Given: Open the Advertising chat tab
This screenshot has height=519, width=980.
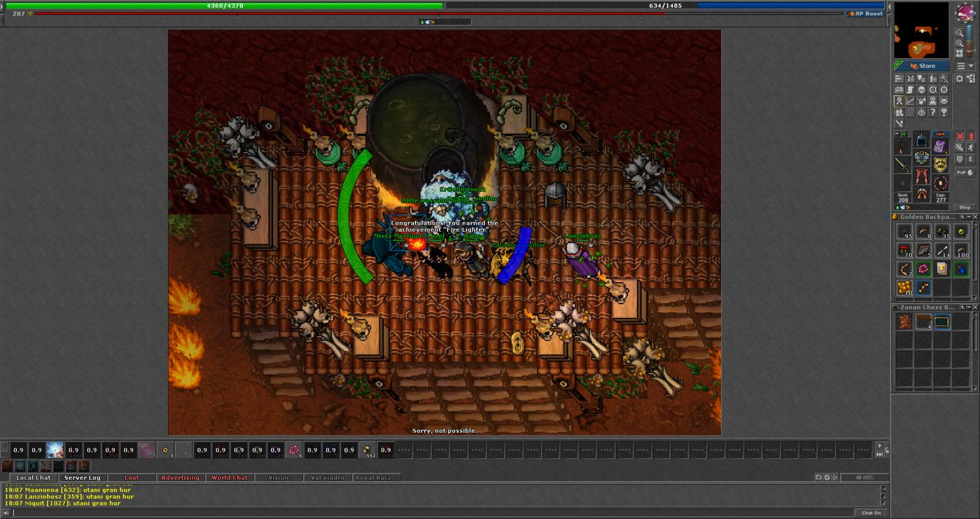Looking at the screenshot, I should click(x=180, y=478).
